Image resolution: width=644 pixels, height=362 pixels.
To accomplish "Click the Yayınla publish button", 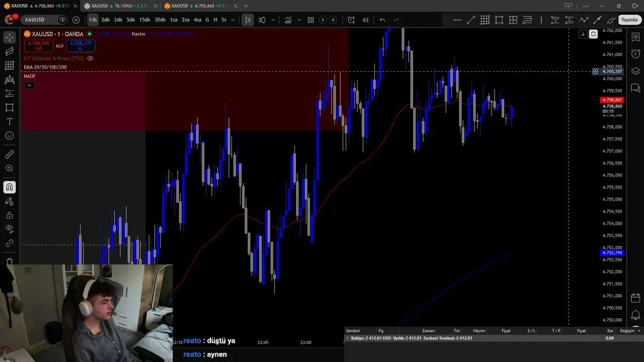I will [x=629, y=20].
